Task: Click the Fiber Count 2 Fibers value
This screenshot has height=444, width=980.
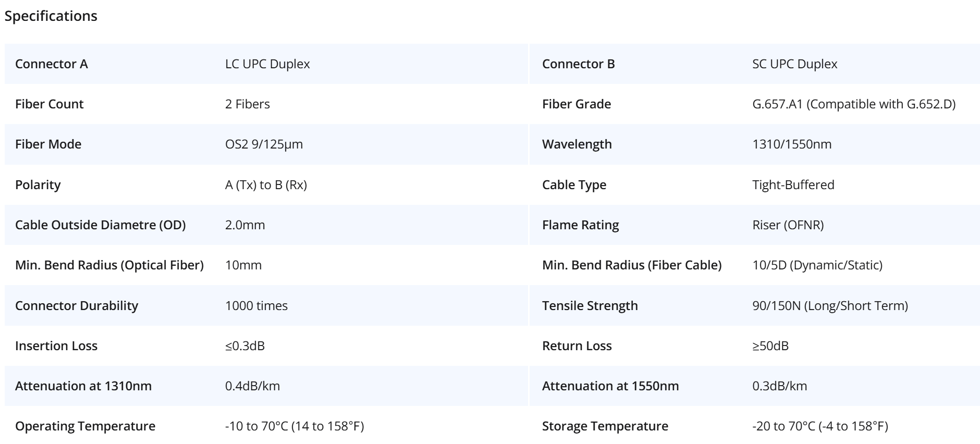Action: tap(248, 104)
